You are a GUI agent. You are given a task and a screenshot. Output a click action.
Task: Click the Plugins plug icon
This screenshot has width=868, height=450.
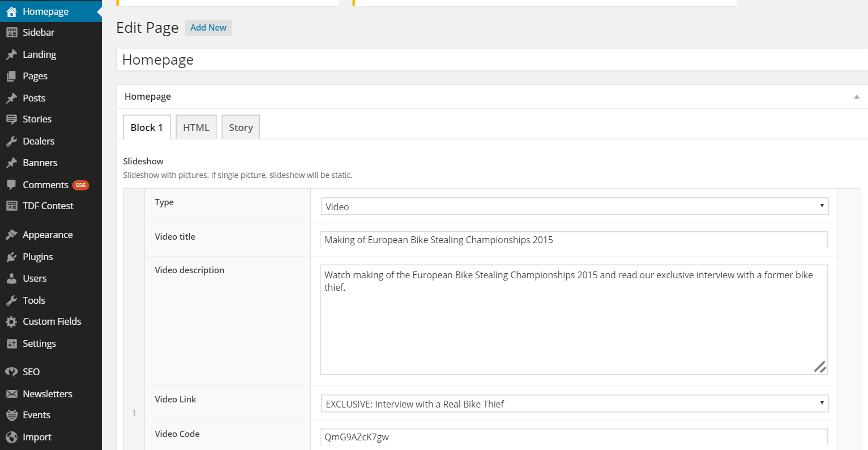11,257
